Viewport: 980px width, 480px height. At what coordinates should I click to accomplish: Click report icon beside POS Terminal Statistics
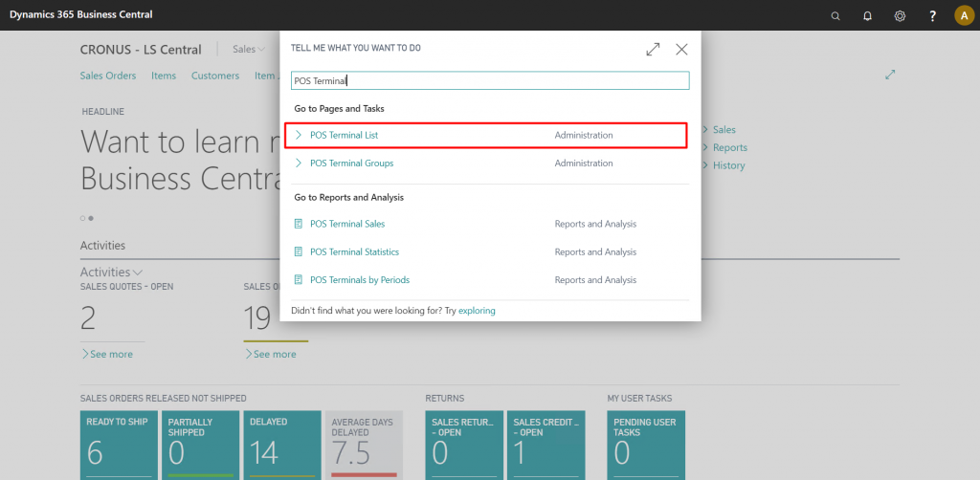[299, 251]
